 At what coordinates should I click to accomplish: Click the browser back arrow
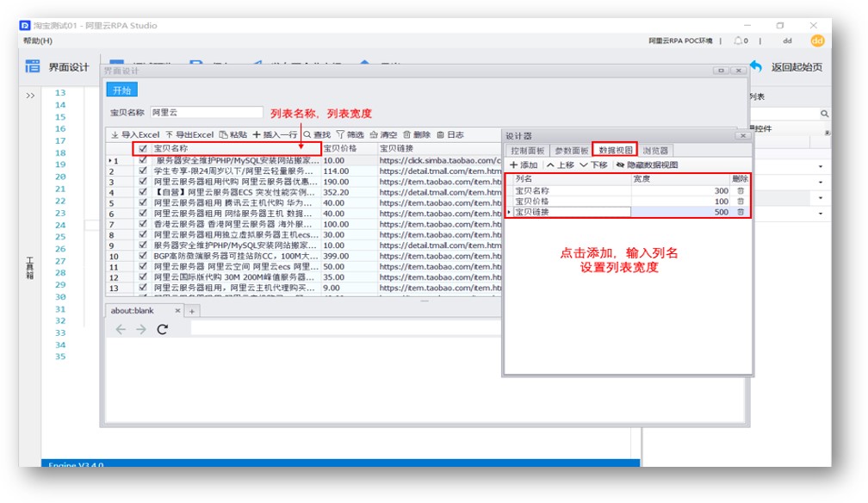pyautogui.click(x=121, y=330)
